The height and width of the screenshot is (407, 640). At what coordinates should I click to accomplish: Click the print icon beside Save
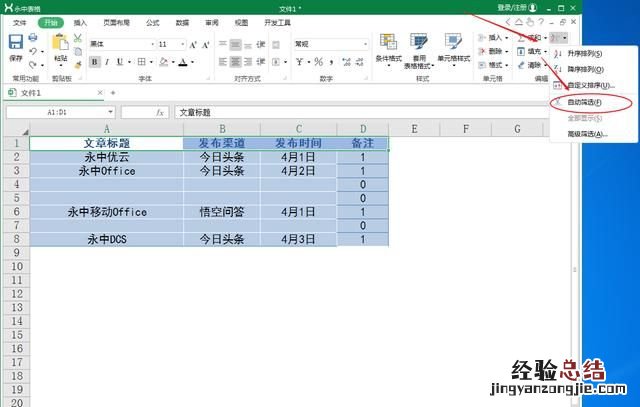[x=33, y=38]
